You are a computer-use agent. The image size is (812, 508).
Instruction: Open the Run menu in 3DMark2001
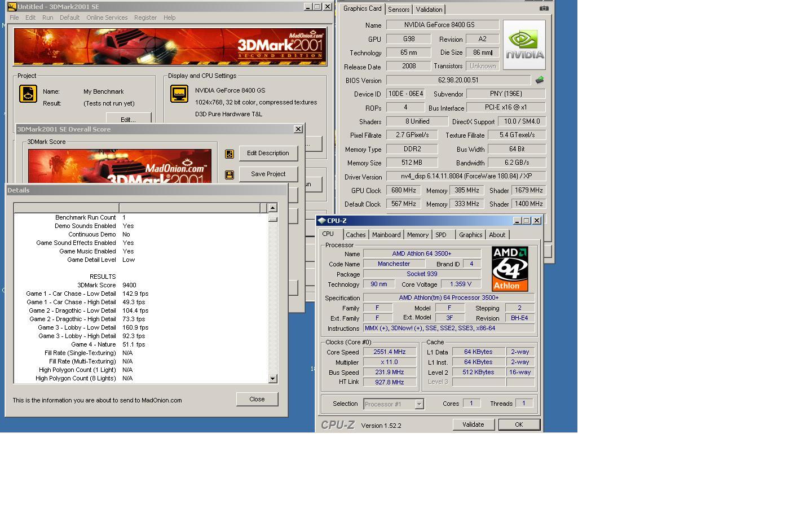(x=48, y=17)
